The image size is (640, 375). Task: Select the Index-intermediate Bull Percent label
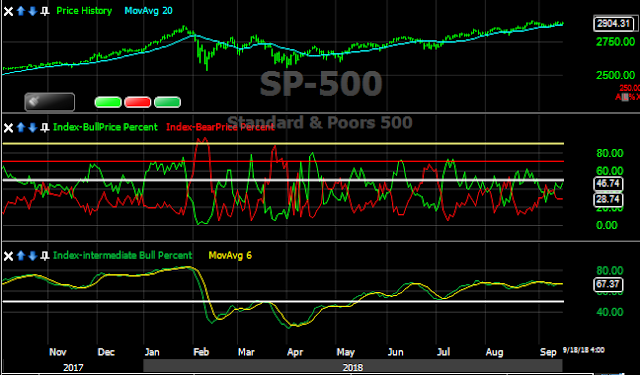[x=122, y=255]
